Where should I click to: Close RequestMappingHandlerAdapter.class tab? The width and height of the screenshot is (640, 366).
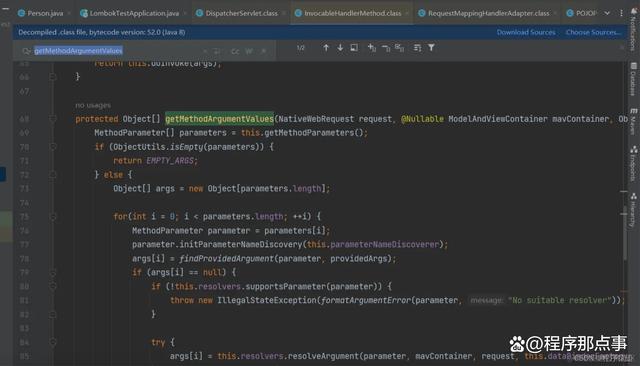[x=555, y=13]
